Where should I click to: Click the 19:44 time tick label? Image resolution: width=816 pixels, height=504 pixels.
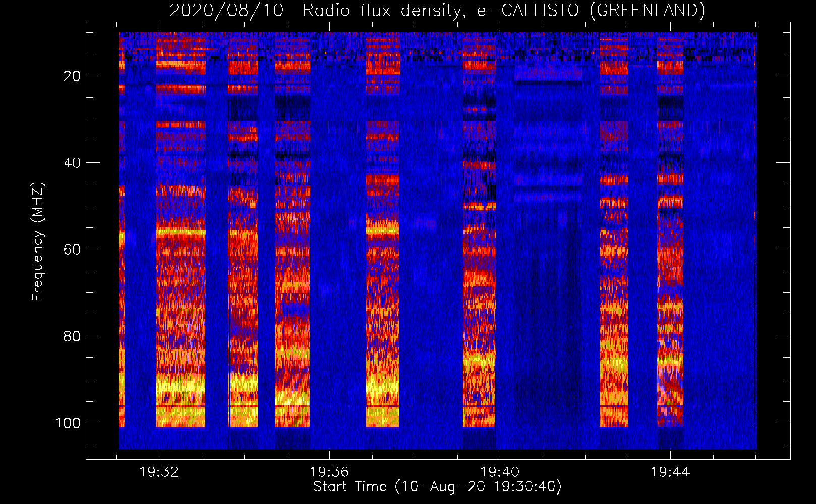pyautogui.click(x=670, y=472)
